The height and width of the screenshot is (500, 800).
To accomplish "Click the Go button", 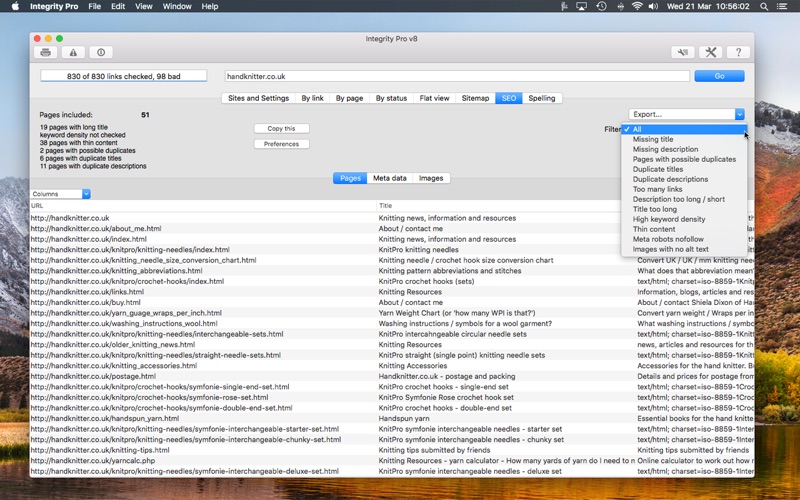I will 719,76.
